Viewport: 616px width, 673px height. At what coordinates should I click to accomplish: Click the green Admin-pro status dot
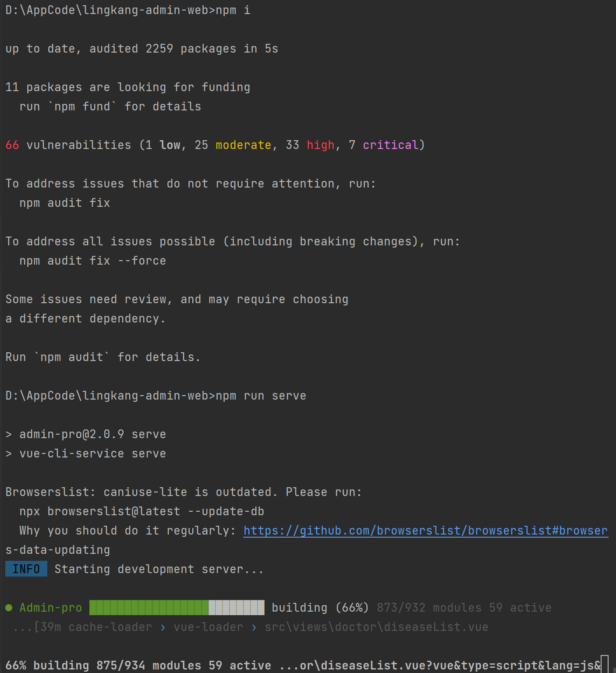click(9, 608)
